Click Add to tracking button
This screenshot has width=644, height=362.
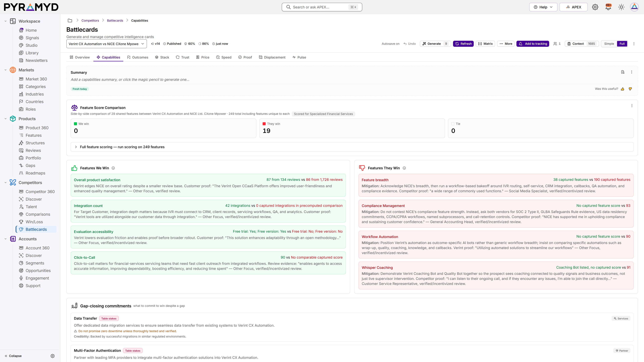point(533,44)
